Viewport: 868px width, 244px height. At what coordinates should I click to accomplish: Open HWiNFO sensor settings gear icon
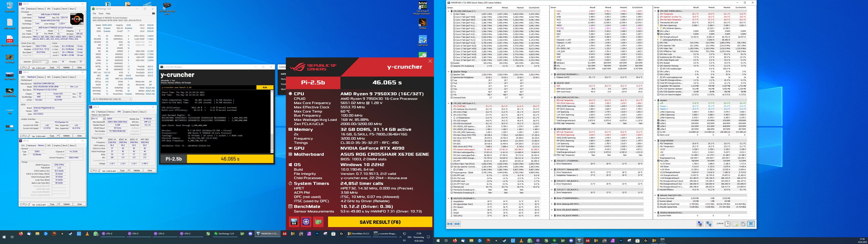tap(743, 224)
